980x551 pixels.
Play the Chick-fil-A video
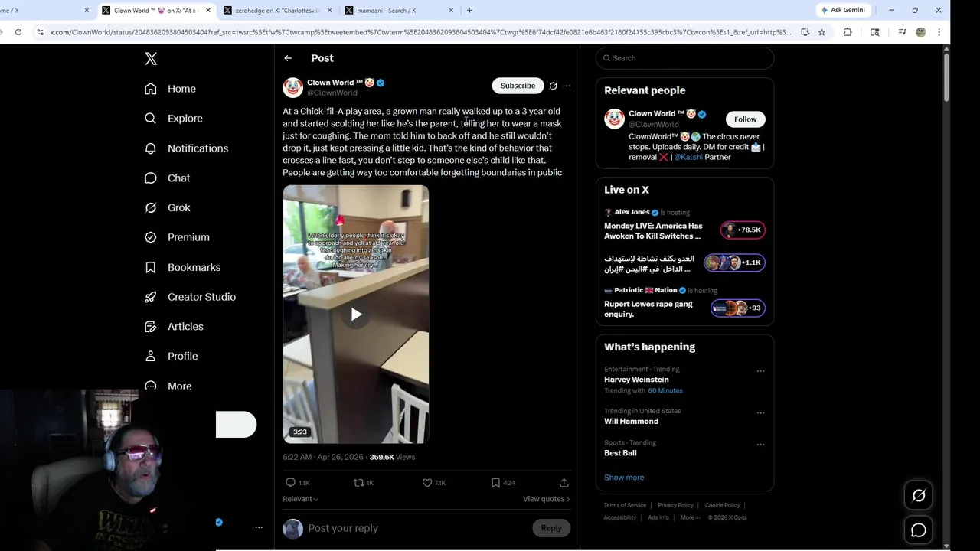click(356, 314)
